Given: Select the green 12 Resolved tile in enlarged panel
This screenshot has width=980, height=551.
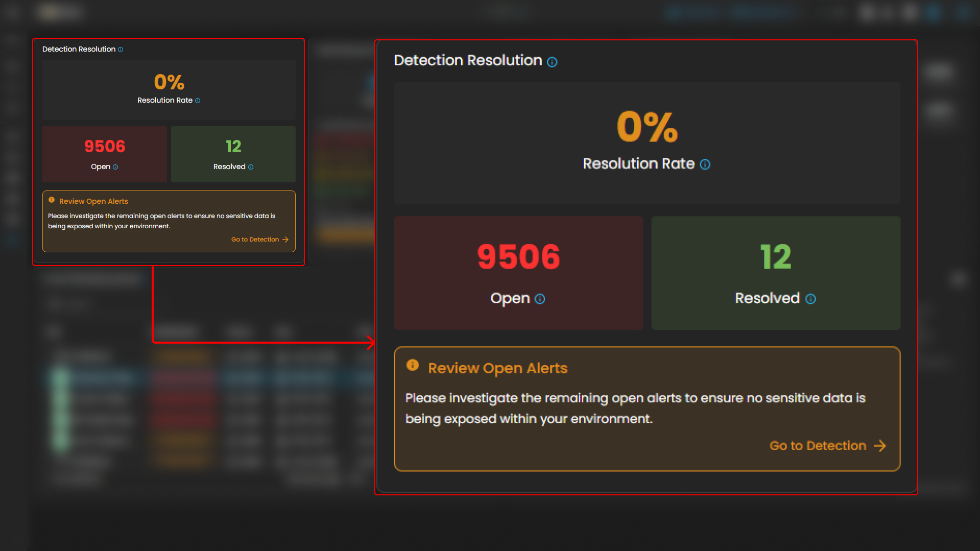Looking at the screenshot, I should 775,273.
